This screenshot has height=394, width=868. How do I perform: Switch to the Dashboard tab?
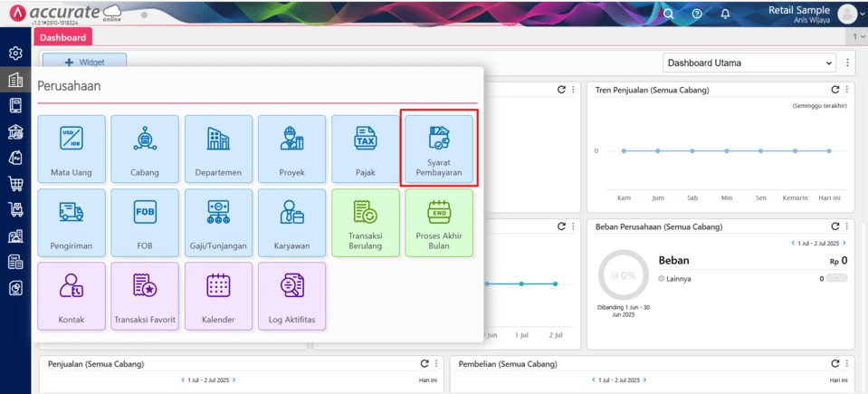62,37
